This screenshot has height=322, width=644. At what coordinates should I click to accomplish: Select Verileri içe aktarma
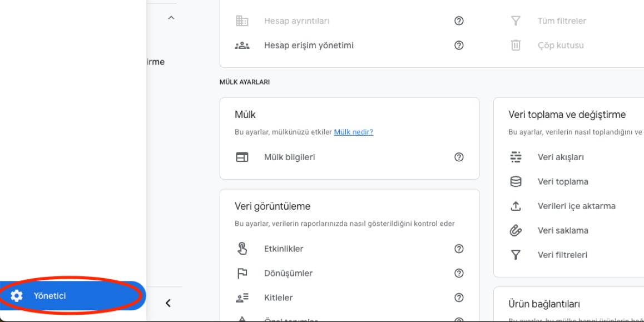(x=576, y=206)
